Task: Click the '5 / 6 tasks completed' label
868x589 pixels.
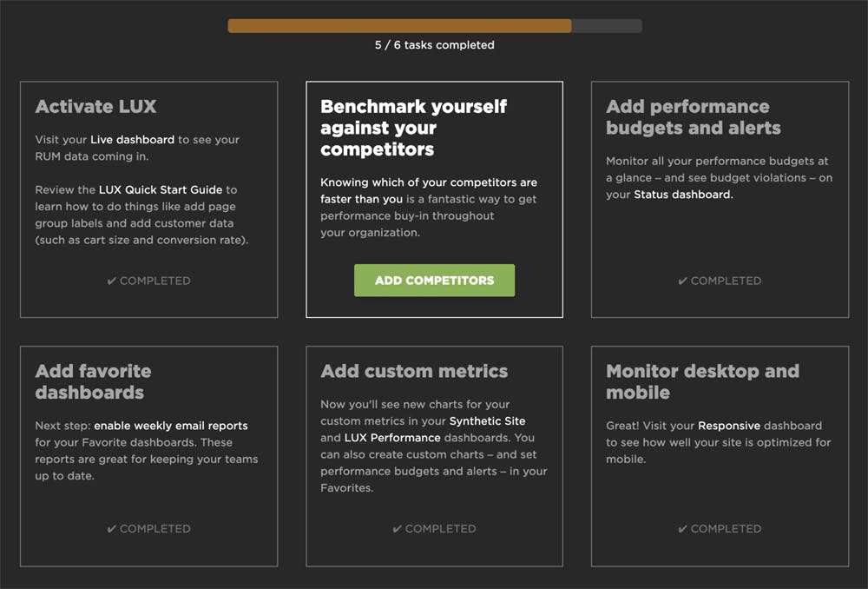Action: [434, 45]
